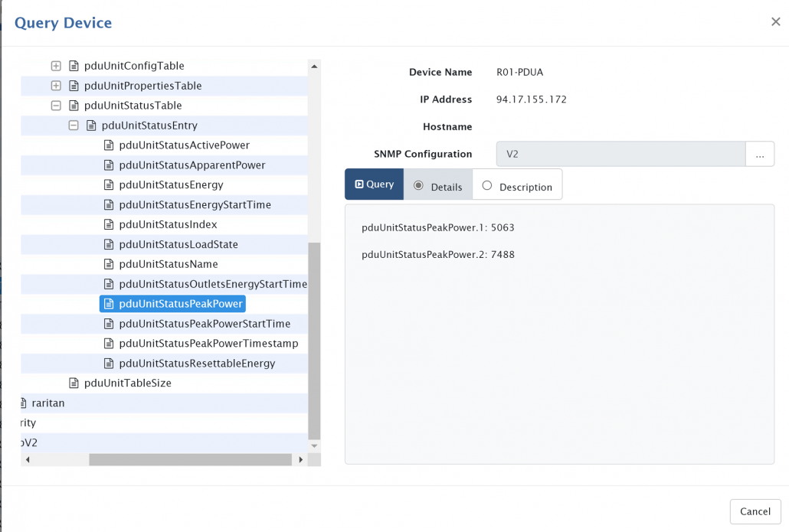Image resolution: width=789 pixels, height=532 pixels.
Task: Click file icon beside pduUnitStatusLoadState
Action: 109,245
